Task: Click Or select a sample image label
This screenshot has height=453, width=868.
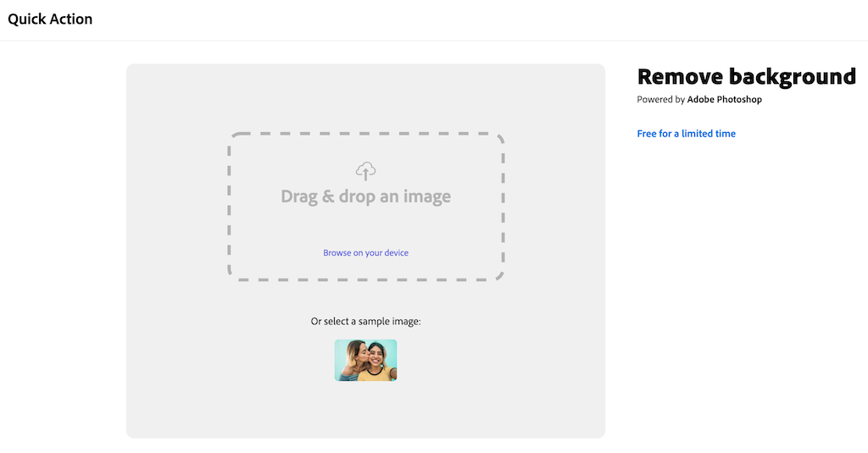Action: (x=365, y=322)
